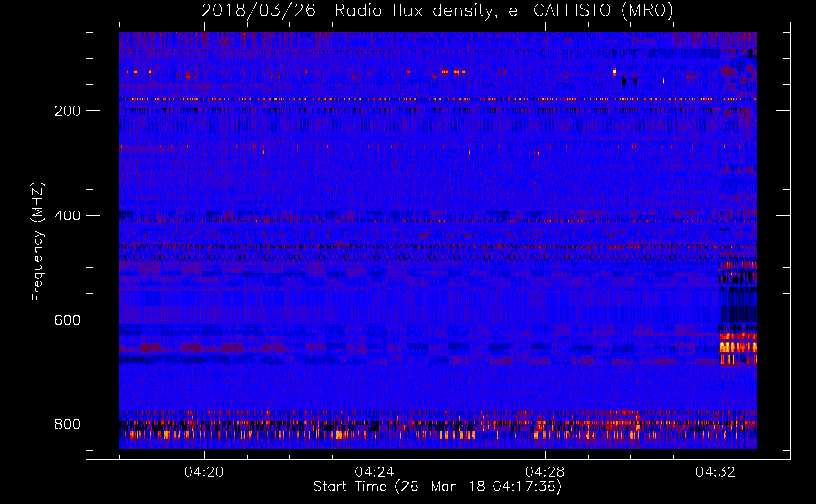Click the '04:24' time tick label
The height and width of the screenshot is (504, 816).
click(375, 472)
